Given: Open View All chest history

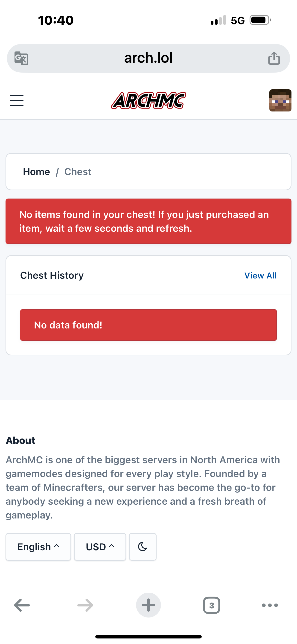Looking at the screenshot, I should pyautogui.click(x=260, y=275).
